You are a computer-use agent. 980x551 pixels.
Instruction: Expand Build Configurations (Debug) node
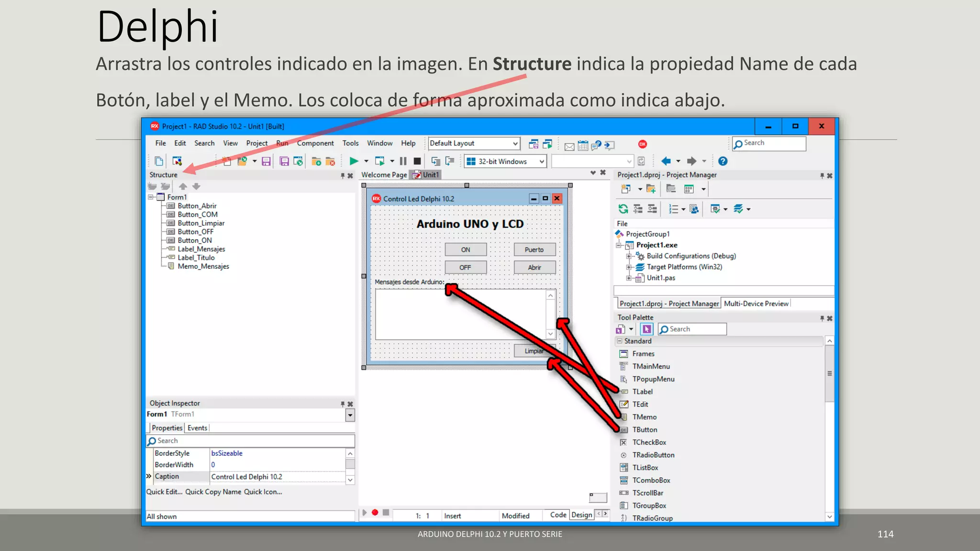pyautogui.click(x=629, y=256)
